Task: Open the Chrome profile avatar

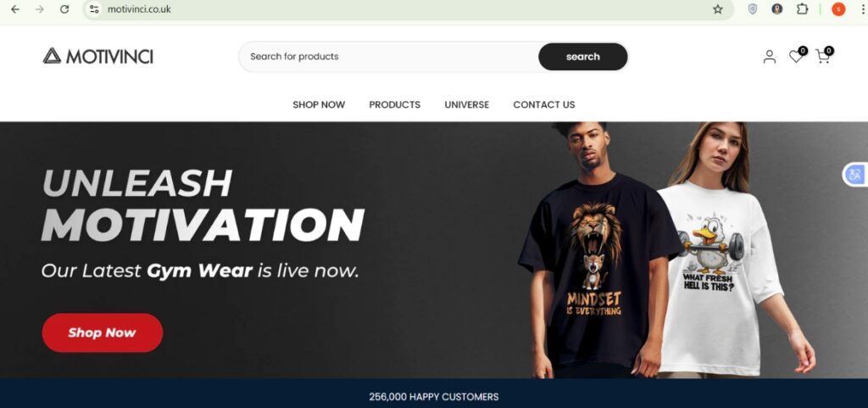Action: pyautogui.click(x=838, y=8)
